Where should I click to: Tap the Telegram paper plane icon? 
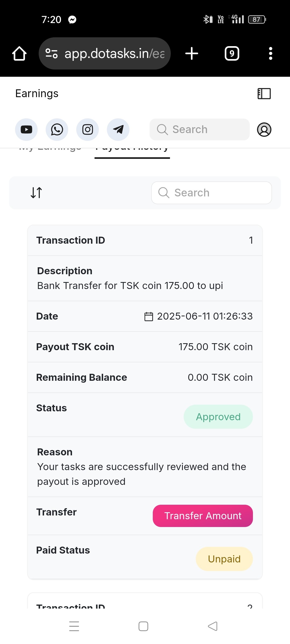coord(118,130)
